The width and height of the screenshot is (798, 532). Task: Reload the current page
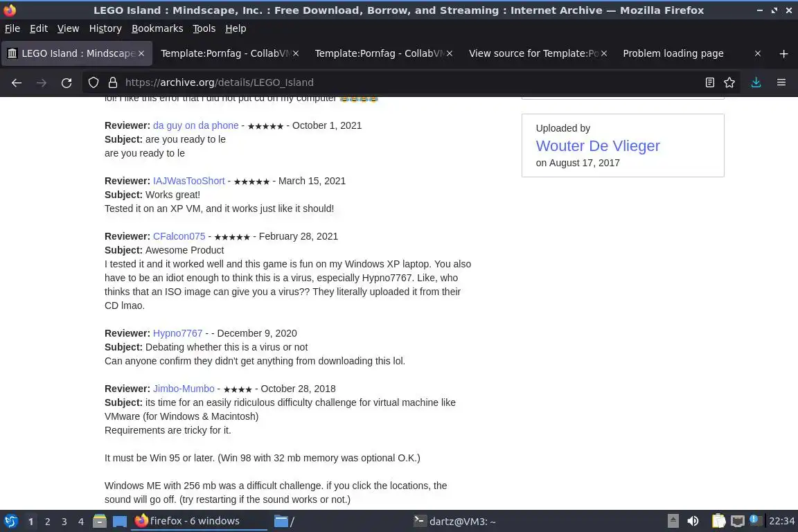pyautogui.click(x=66, y=82)
